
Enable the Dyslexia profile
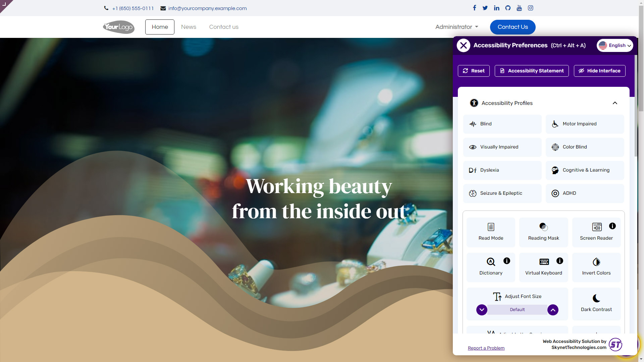[502, 170]
